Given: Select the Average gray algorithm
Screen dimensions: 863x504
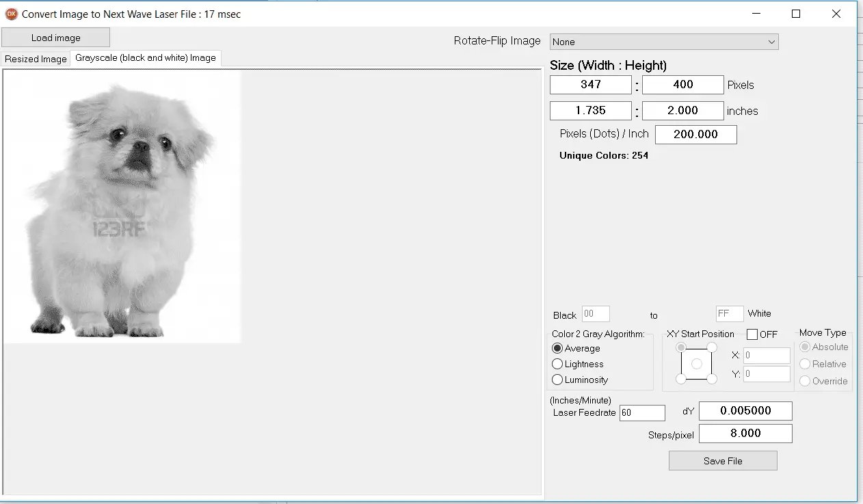Looking at the screenshot, I should pyautogui.click(x=576, y=348).
